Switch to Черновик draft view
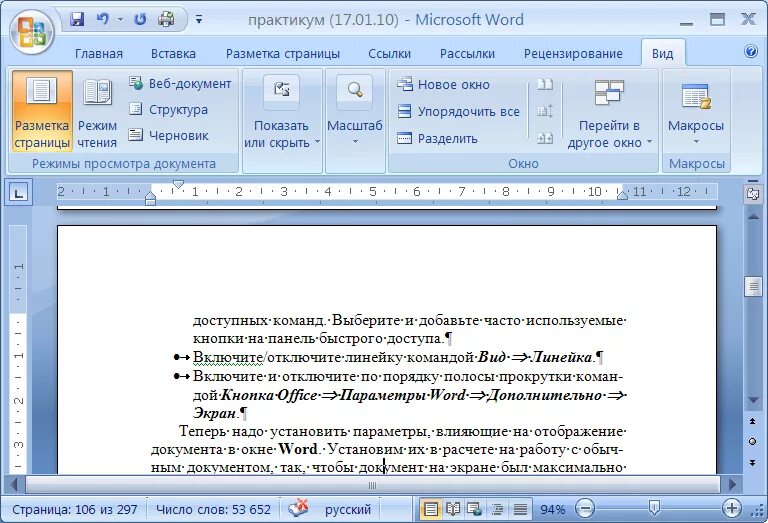Screen dimensions: 768x523 tap(169, 136)
